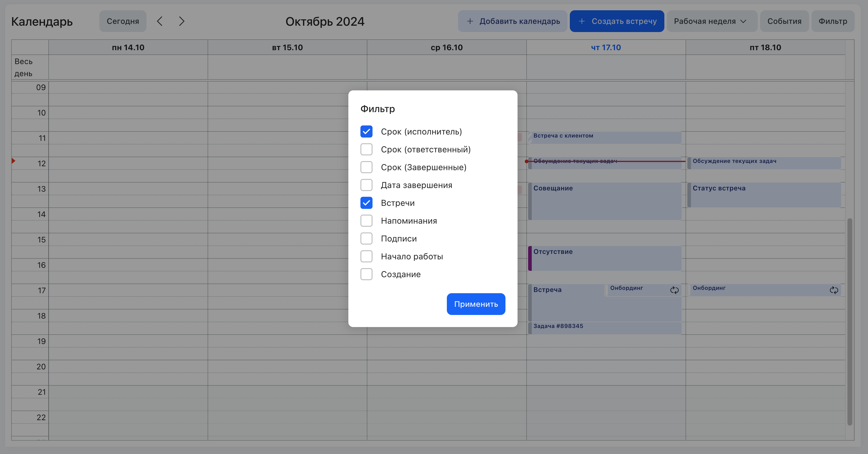
Task: Enable Начало работы checkbox
Action: click(366, 257)
